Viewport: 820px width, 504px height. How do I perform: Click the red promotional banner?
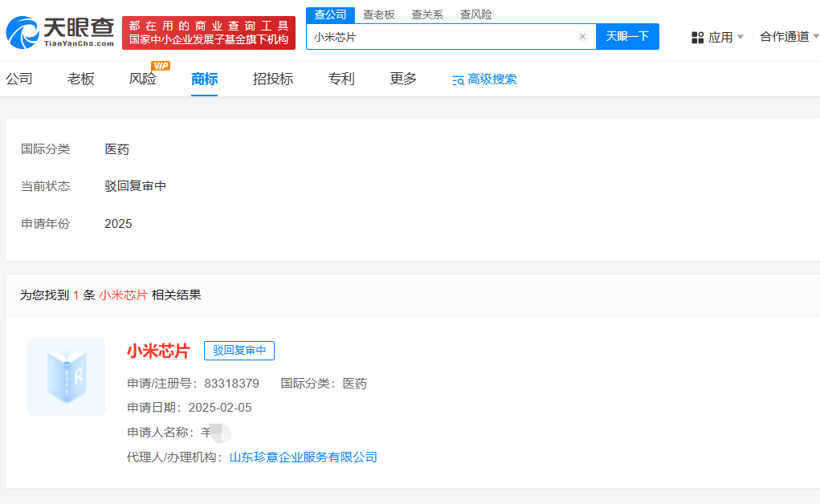pyautogui.click(x=209, y=33)
